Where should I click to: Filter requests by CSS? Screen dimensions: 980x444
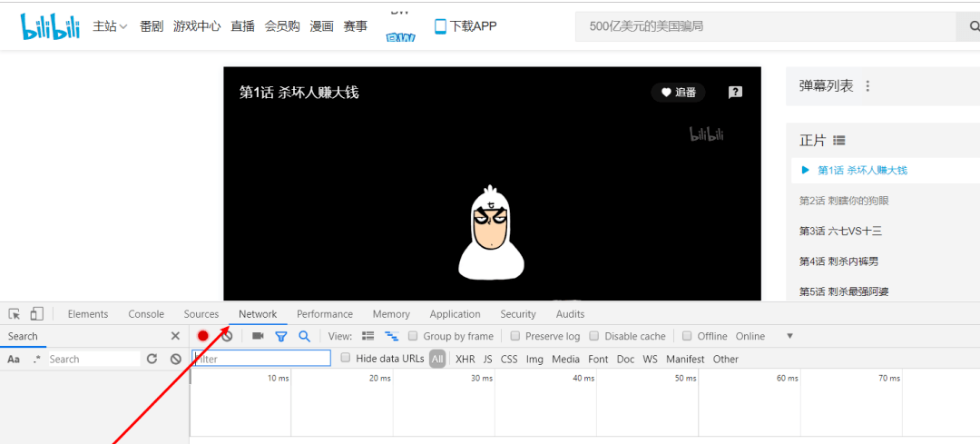pos(509,359)
